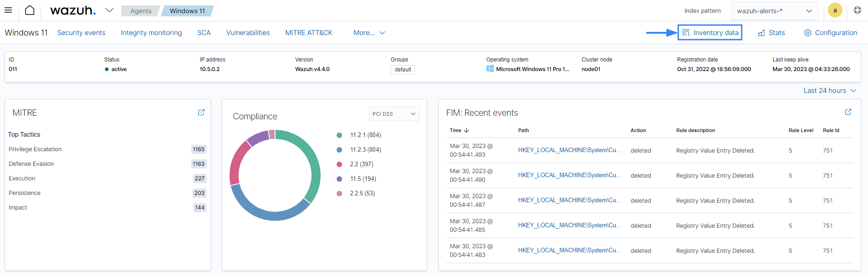Open registry path for 00:54:41.493 event

[x=570, y=150]
